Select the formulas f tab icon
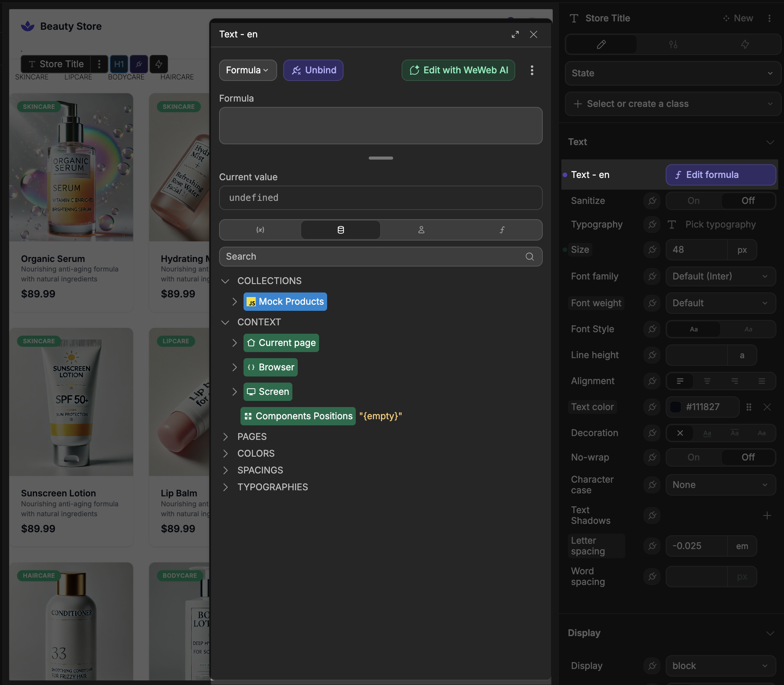The image size is (784, 685). point(502,230)
